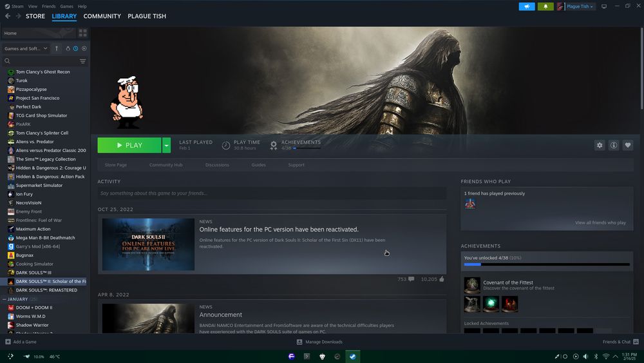The width and height of the screenshot is (644, 363).
Task: Click the green PLAY button
Action: point(129,145)
